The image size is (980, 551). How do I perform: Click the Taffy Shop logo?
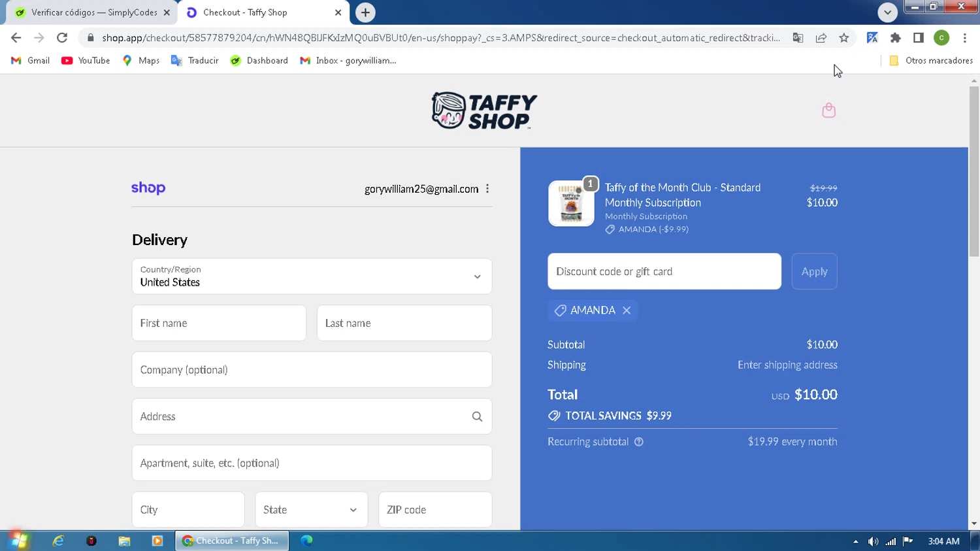click(x=484, y=110)
